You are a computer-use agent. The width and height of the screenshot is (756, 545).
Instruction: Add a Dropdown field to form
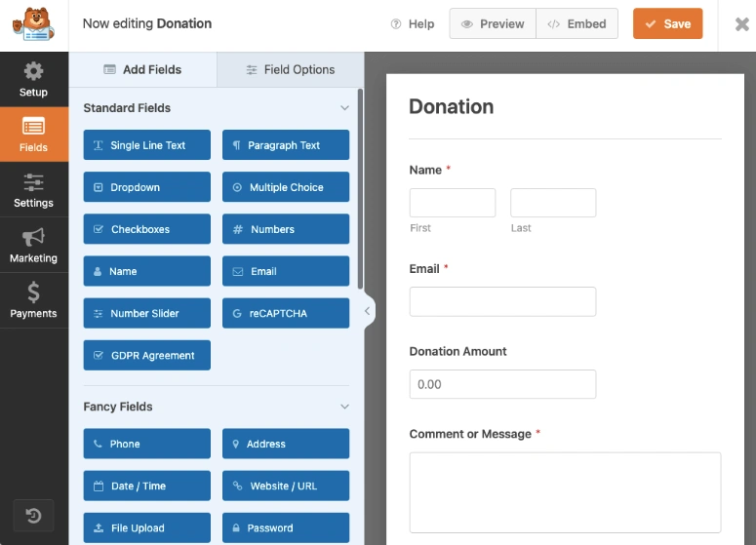click(146, 187)
